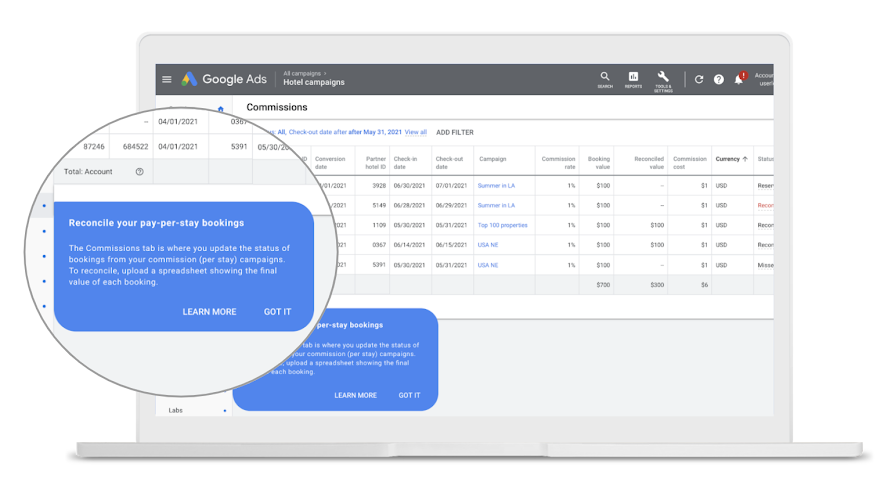895x496 pixels.
Task: Click total reconciled value $300
Action: 657,285
